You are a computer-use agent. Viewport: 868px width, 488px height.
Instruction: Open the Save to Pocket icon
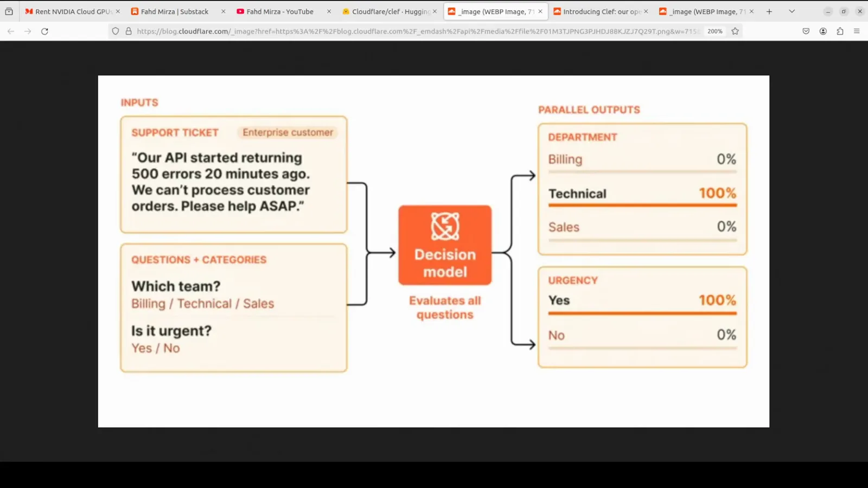click(x=806, y=31)
